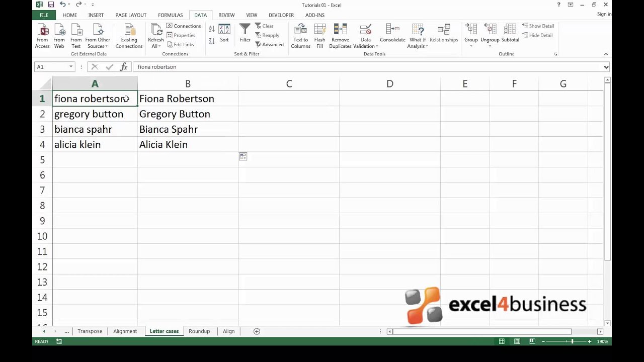
Task: Collapse the ribbon with the arrow
Action: pos(606,54)
